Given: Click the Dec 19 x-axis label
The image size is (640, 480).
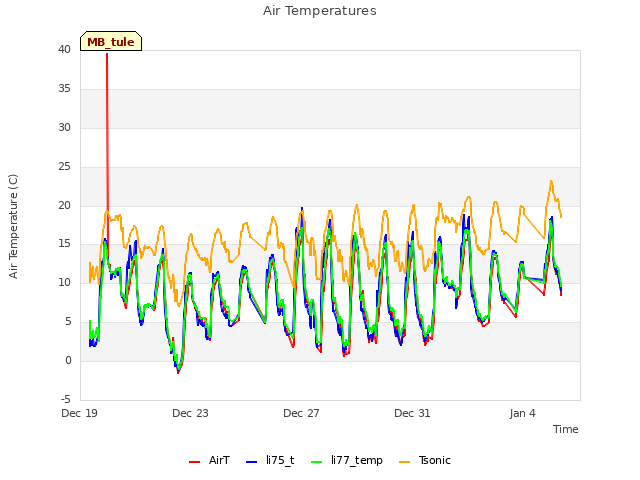Looking at the screenshot, I should [79, 413].
